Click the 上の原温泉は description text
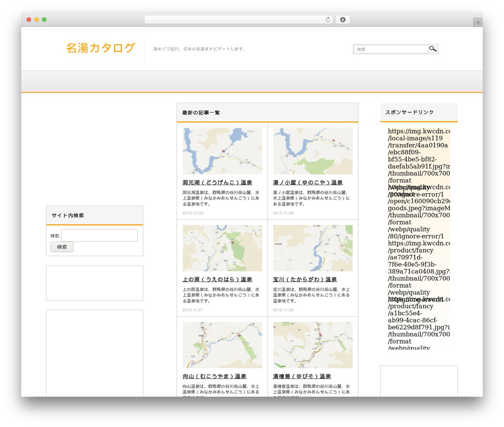This screenshot has height=427, width=504. (x=221, y=295)
